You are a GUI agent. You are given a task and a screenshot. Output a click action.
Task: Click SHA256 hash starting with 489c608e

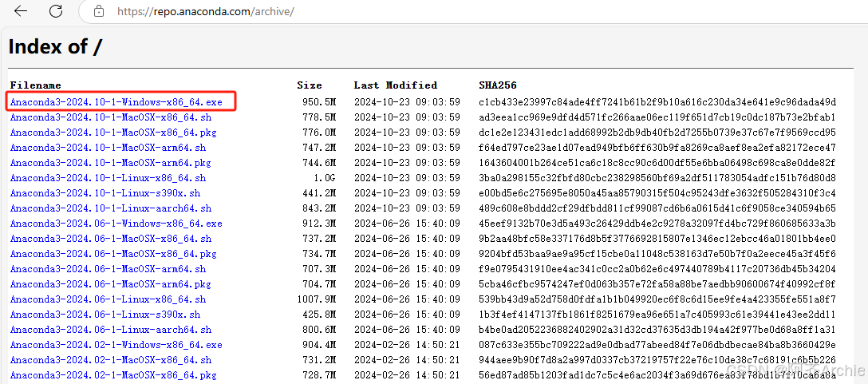click(x=657, y=208)
